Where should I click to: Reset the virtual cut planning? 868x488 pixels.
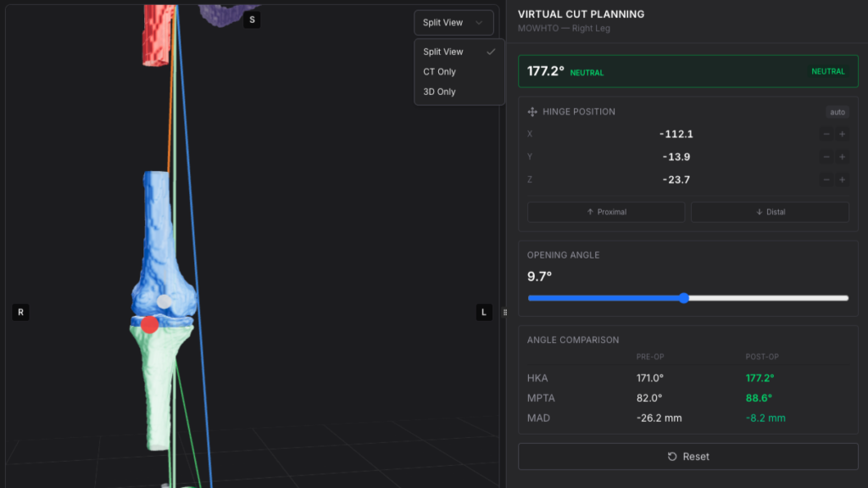(688, 457)
